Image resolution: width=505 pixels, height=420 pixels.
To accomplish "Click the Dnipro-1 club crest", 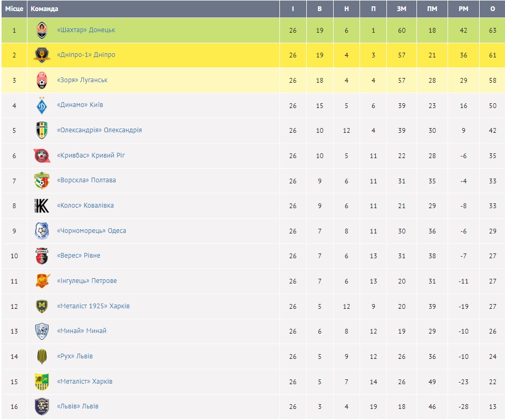I will tap(42, 55).
